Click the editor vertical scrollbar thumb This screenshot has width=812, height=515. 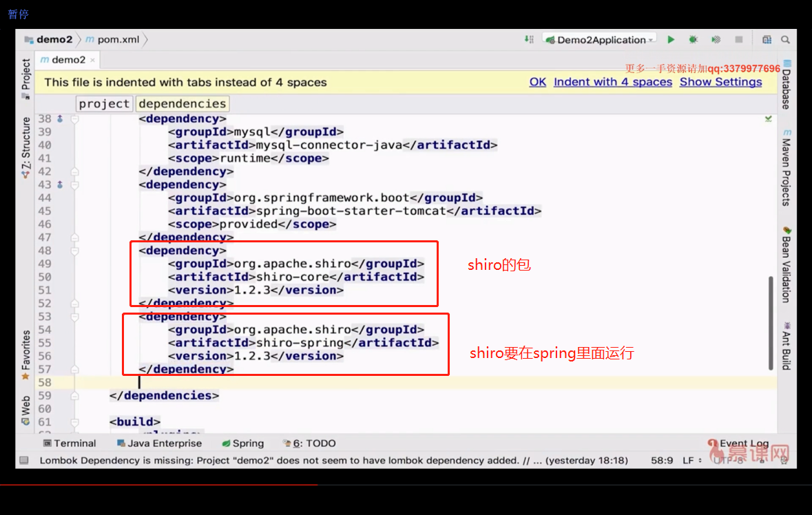coord(771,323)
